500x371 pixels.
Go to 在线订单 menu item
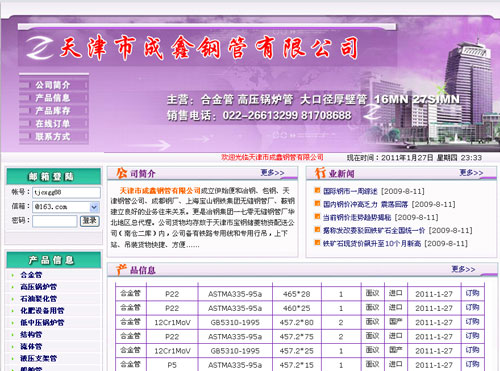[53, 124]
